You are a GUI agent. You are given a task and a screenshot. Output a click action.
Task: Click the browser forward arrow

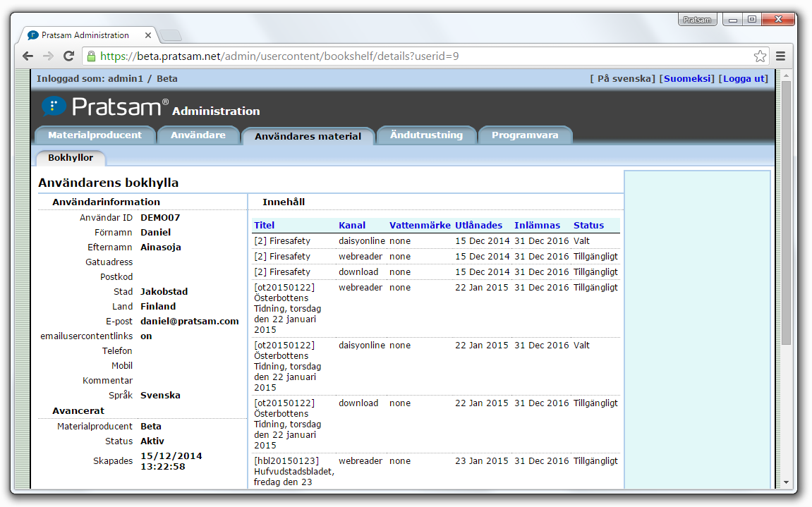pyautogui.click(x=48, y=55)
